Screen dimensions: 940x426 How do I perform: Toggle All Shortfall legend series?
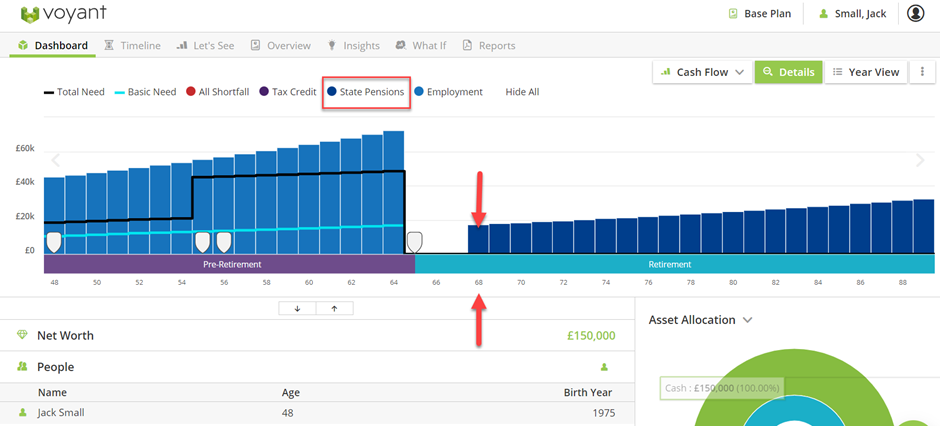pos(218,92)
